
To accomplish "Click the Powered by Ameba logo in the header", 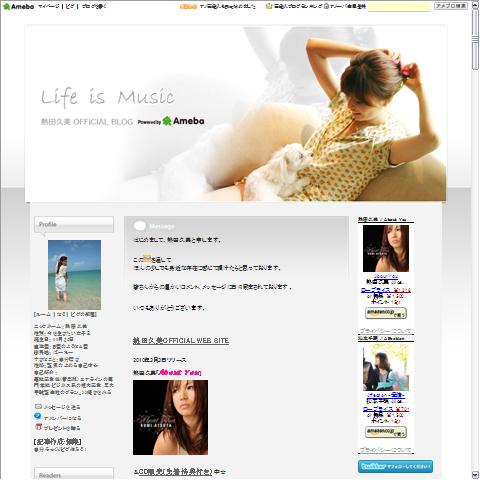I will coord(171,121).
